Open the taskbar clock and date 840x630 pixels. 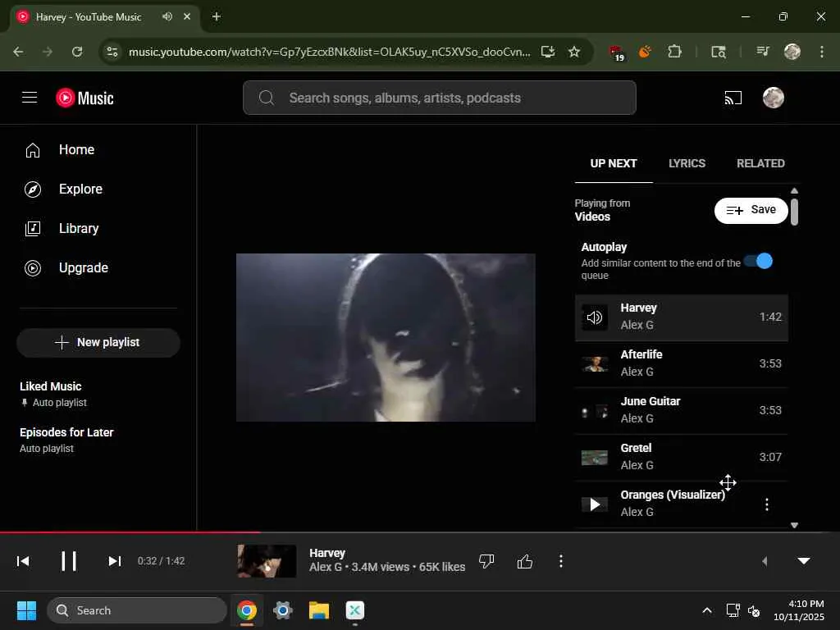799,610
